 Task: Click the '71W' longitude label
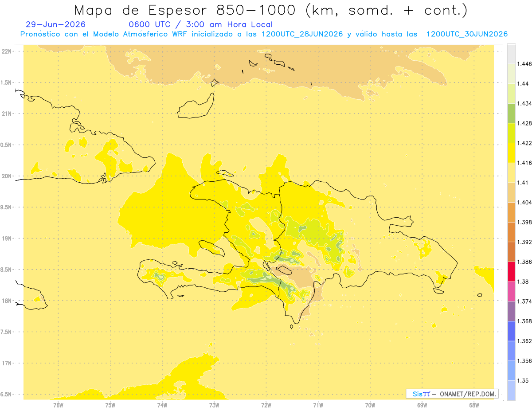[x=318, y=405]
